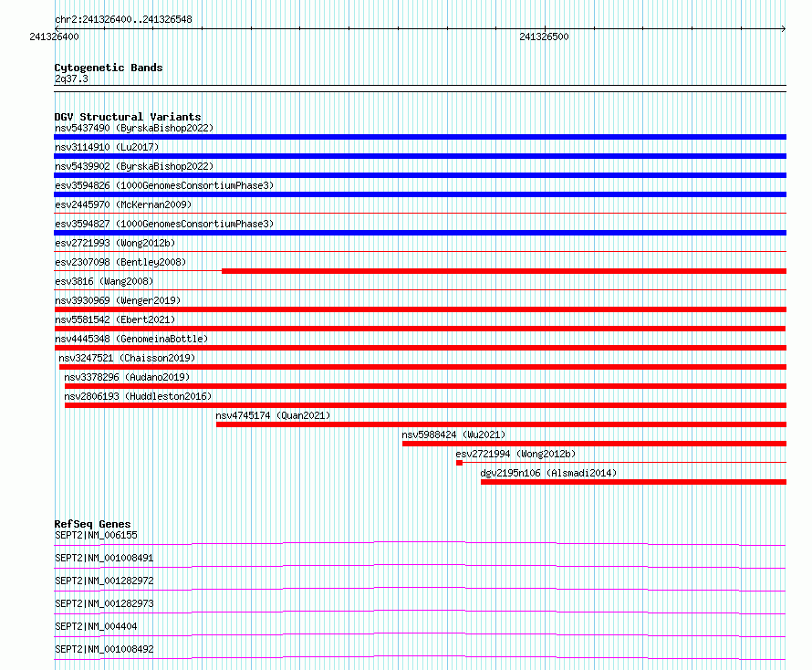Select esv2721994 (Wong2012b) label

tap(515, 454)
